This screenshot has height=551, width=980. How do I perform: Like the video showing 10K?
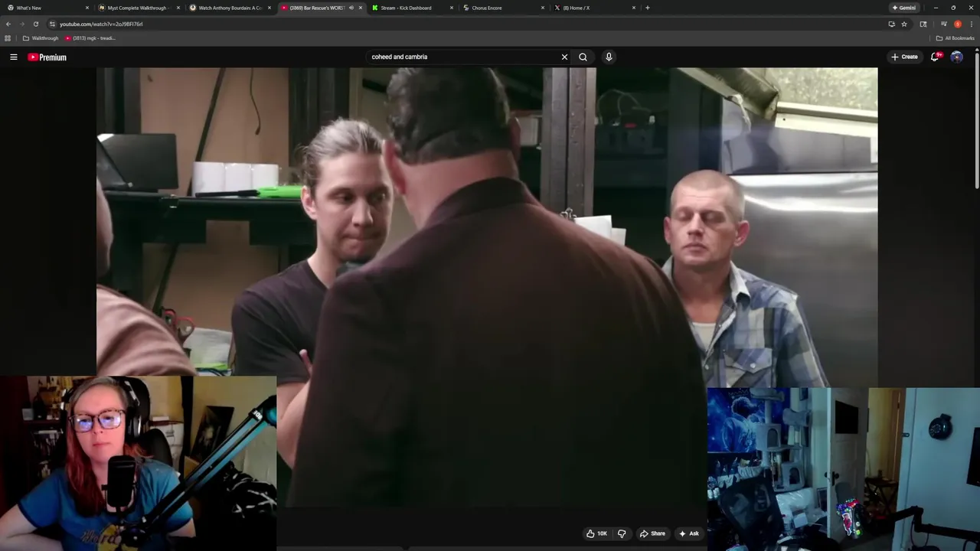click(x=597, y=533)
